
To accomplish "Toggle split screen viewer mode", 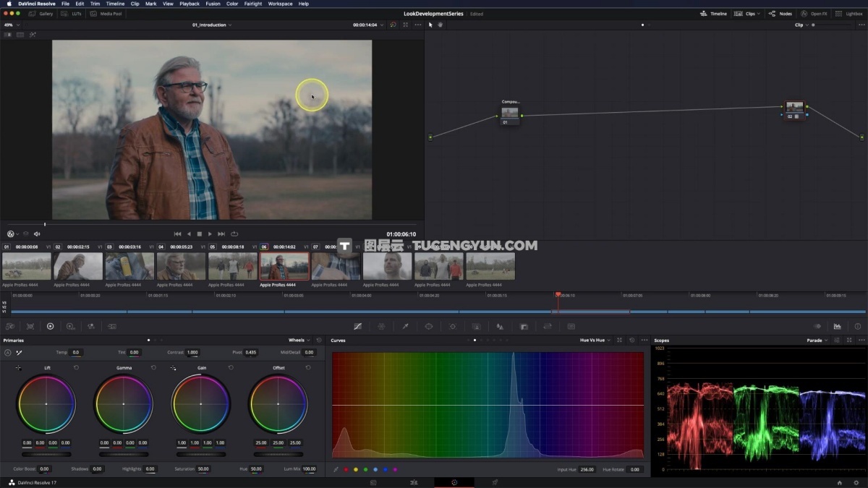I will (20, 35).
